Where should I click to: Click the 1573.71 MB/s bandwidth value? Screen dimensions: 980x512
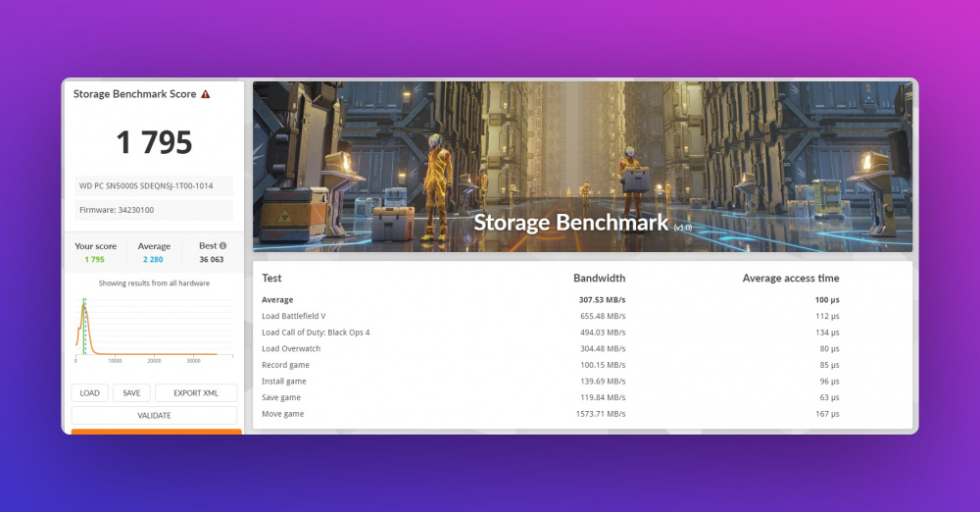[x=601, y=414]
